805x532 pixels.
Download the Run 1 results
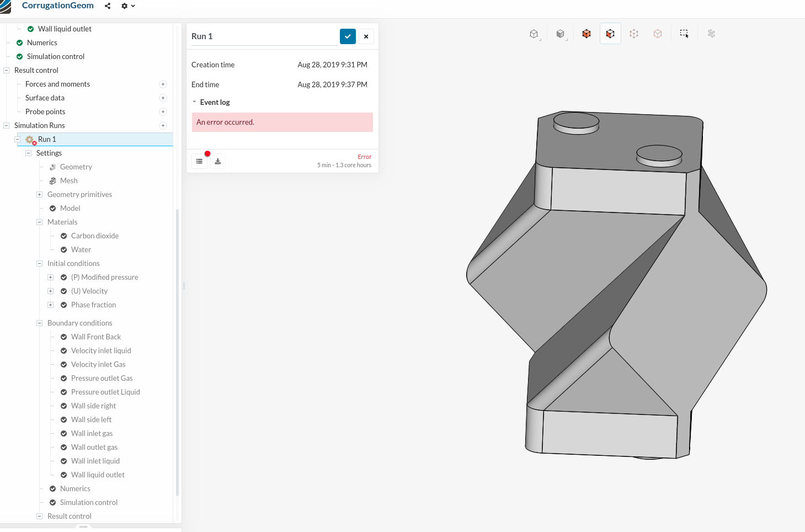tap(218, 161)
